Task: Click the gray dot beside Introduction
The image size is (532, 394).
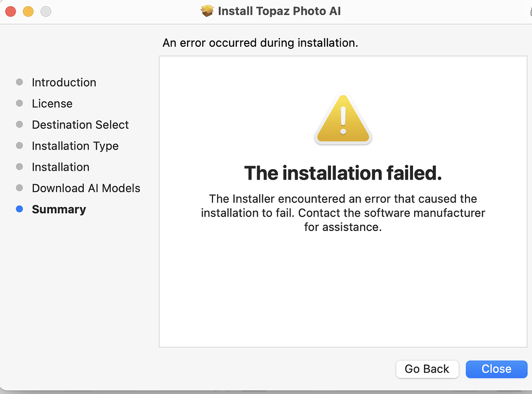Action: pyautogui.click(x=20, y=82)
